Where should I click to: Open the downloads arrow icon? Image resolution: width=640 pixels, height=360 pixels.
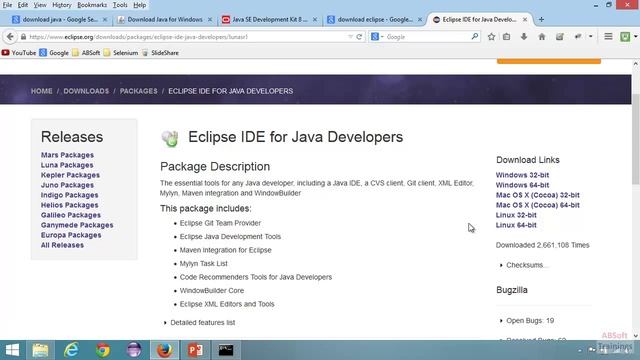[524, 37]
